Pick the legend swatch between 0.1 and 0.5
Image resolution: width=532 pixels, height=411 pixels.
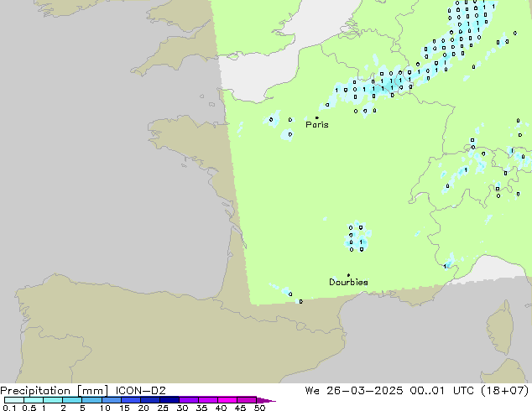point(14,400)
